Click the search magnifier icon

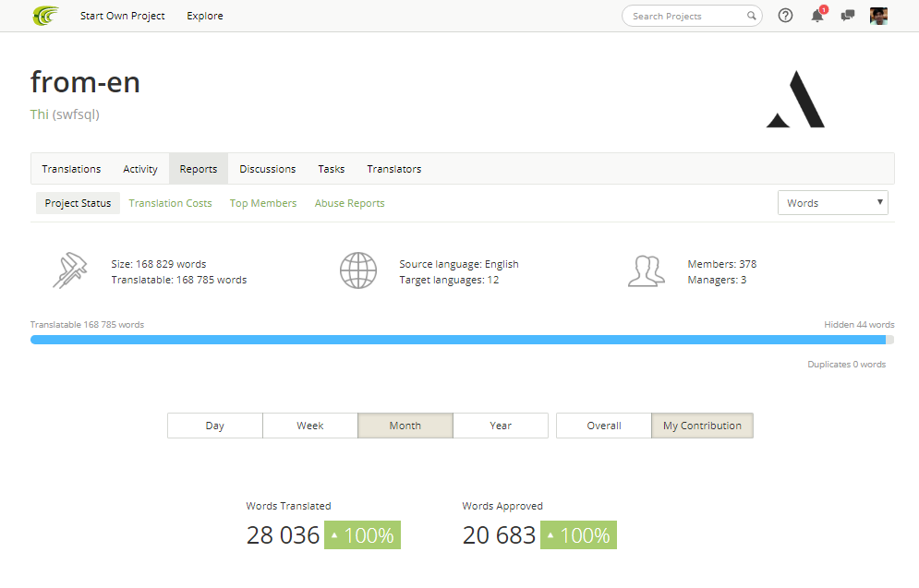752,16
